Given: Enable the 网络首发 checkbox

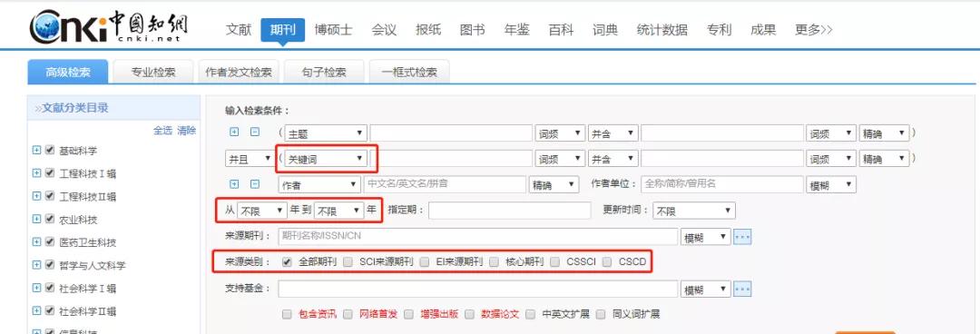Looking at the screenshot, I should 348,314.
